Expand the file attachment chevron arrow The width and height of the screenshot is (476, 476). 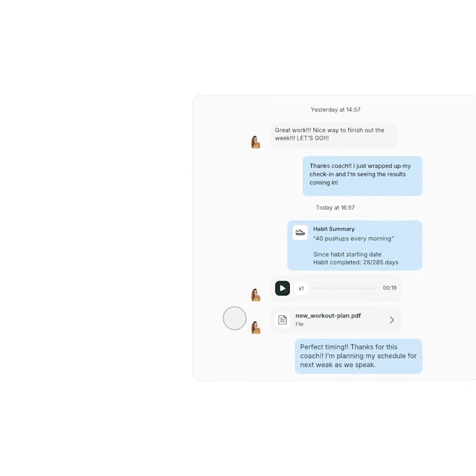pyautogui.click(x=392, y=320)
